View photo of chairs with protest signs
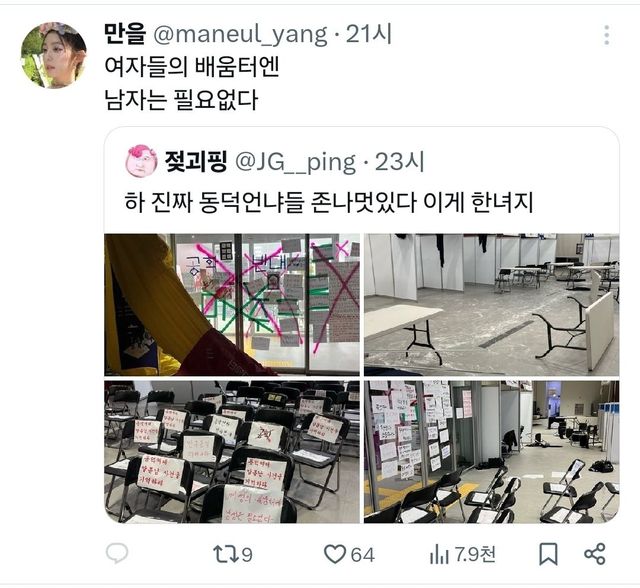This screenshot has height=588, width=640. [x=232, y=452]
